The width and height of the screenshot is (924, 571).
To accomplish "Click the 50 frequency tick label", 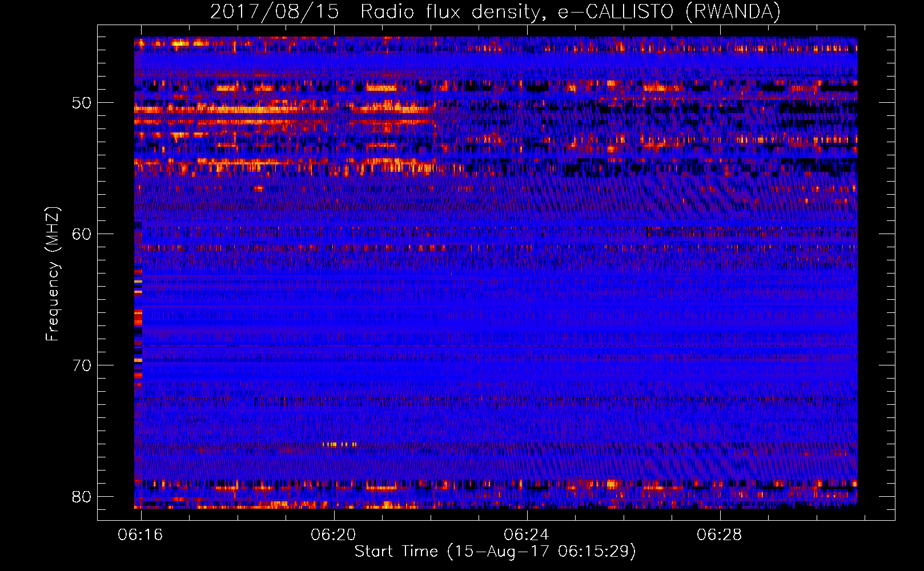I will [82, 103].
